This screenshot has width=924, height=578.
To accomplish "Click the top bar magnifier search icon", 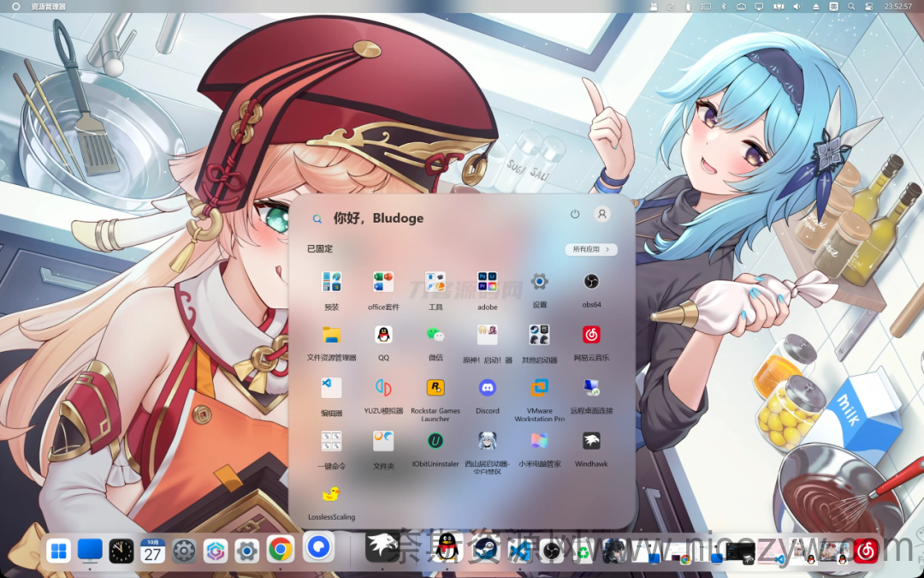I will click(851, 7).
